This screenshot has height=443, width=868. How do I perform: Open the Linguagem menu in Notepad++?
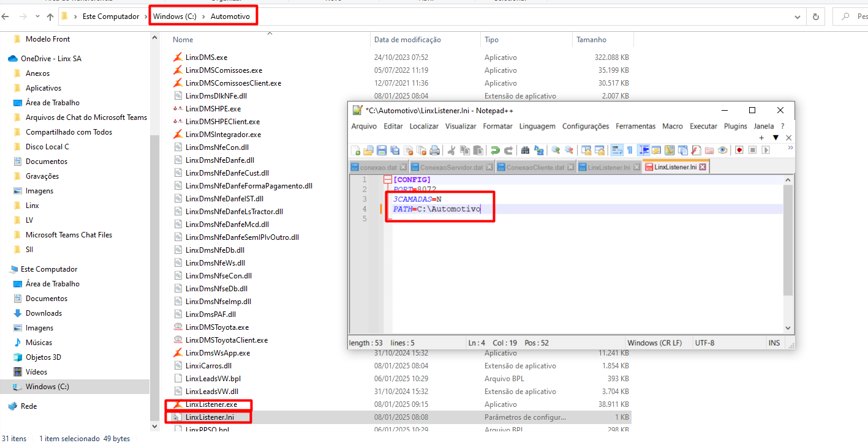click(537, 126)
